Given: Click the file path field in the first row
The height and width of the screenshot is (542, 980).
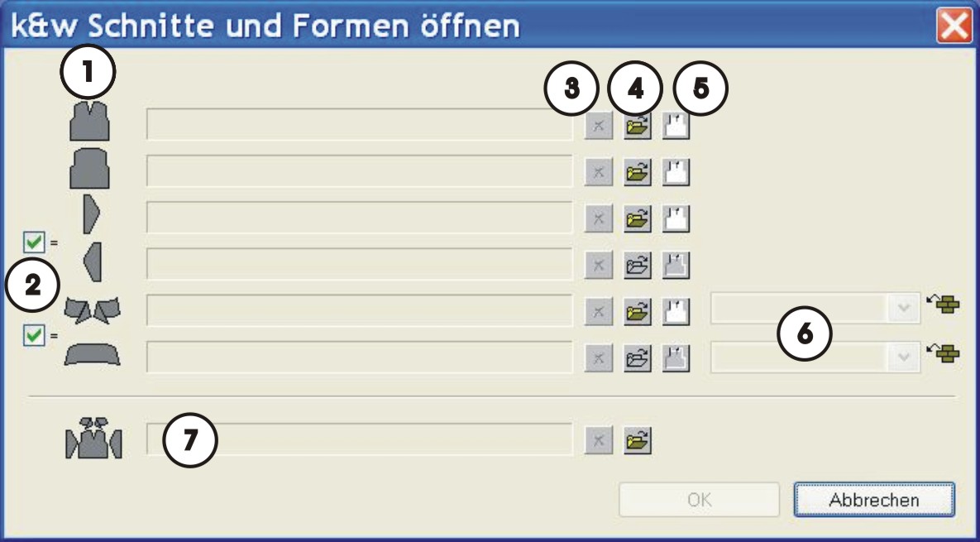Looking at the screenshot, I should point(359,126).
